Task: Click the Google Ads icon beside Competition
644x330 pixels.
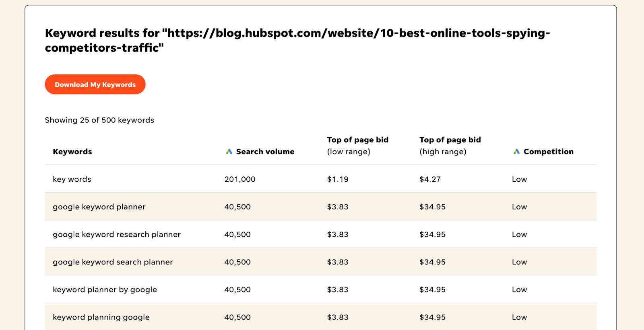Action: tap(516, 152)
